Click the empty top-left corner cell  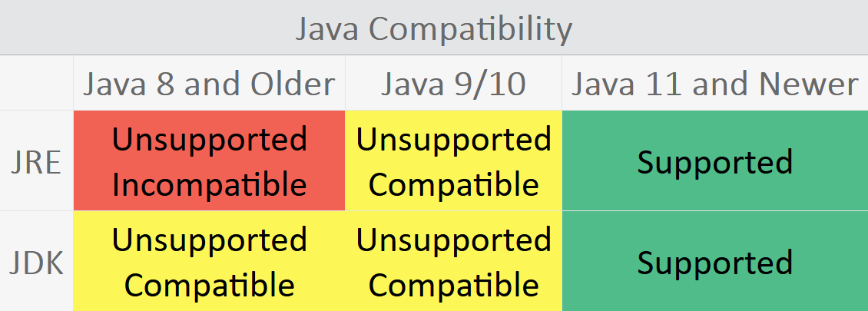click(x=36, y=83)
